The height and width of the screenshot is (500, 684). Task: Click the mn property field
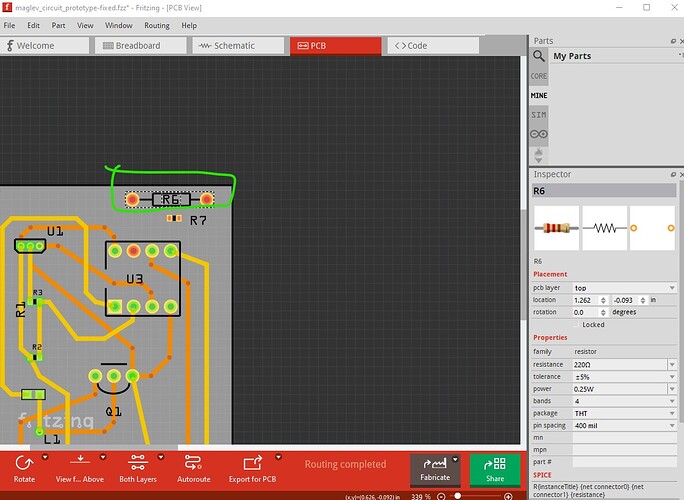click(624, 438)
